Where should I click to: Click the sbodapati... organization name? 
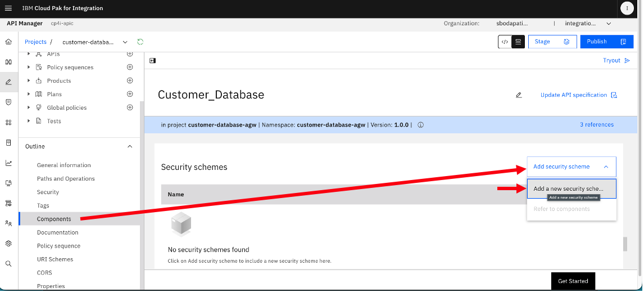pos(512,24)
